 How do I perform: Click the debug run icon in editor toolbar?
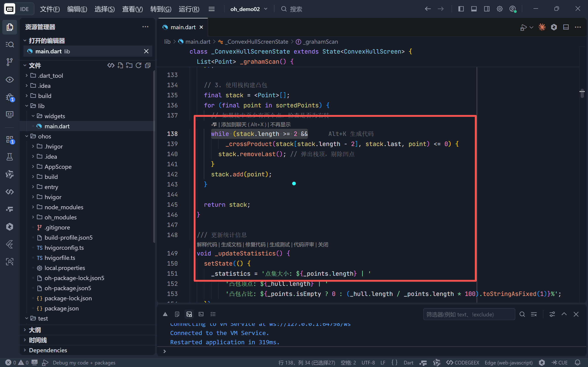tap(523, 27)
